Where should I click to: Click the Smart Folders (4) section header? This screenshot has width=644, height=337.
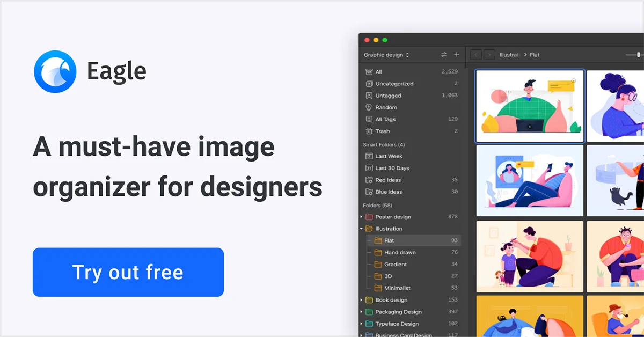coord(384,145)
